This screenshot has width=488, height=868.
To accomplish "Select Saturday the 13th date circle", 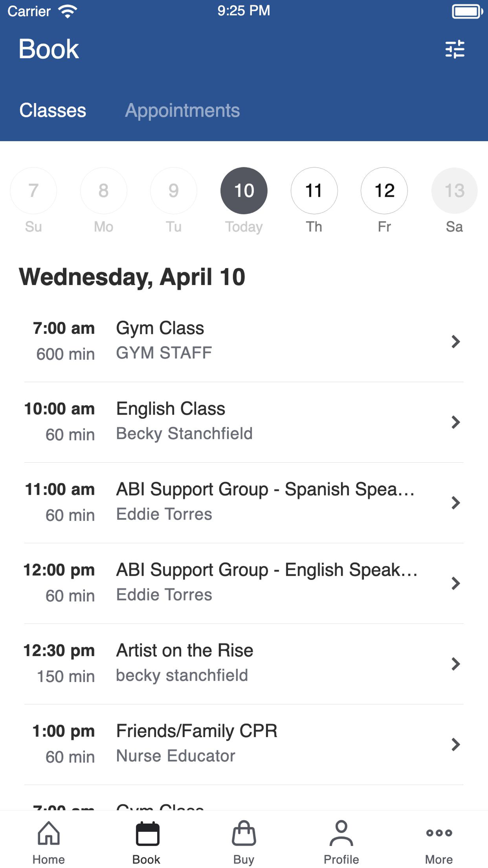I will click(454, 190).
